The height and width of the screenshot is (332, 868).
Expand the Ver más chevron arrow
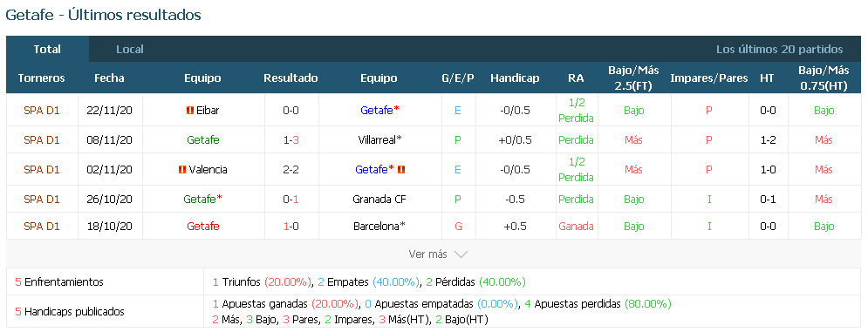[461, 254]
